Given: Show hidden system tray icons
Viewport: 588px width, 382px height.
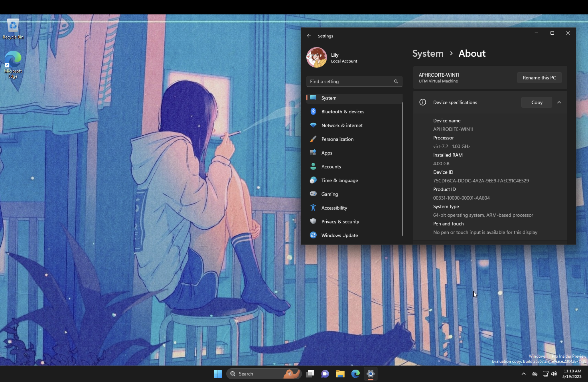Looking at the screenshot, I should (x=524, y=374).
